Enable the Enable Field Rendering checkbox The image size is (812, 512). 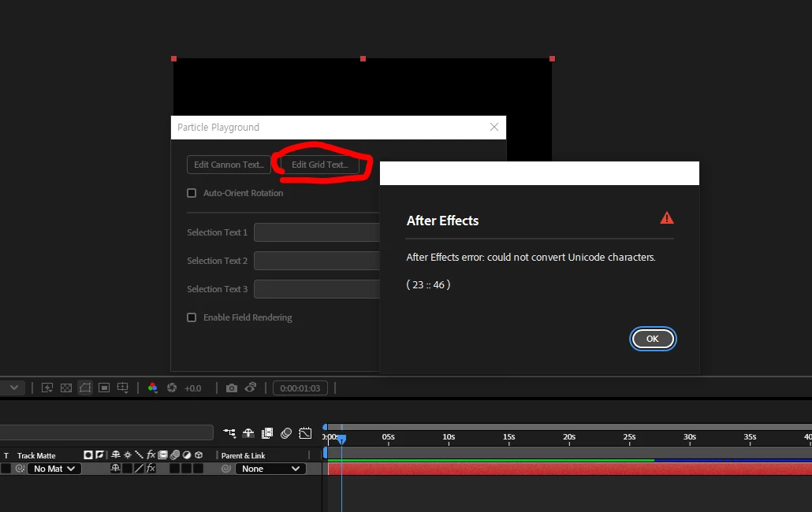[192, 317]
